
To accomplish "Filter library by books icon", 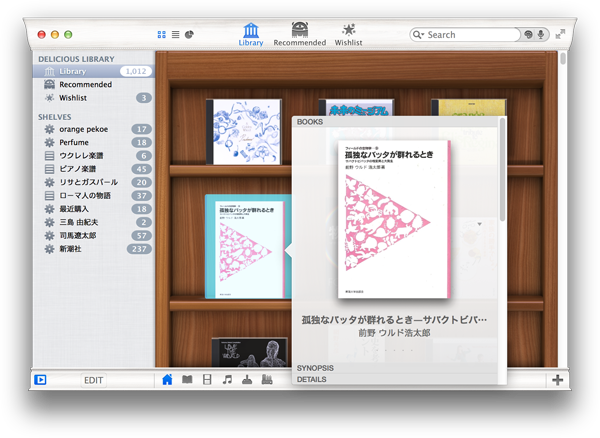I will pyautogui.click(x=187, y=380).
